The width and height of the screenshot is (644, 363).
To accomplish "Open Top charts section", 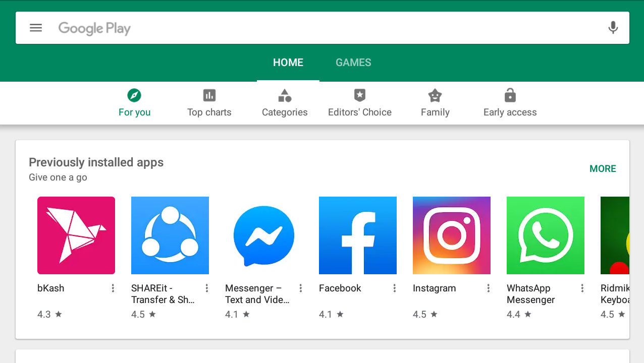I will tap(209, 103).
